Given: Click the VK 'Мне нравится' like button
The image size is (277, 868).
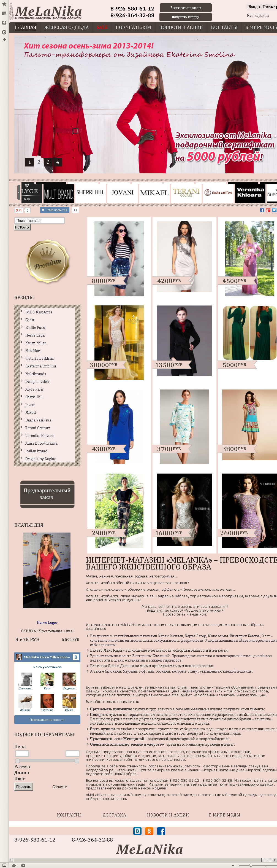Looking at the screenshot, I should [55, 210].
